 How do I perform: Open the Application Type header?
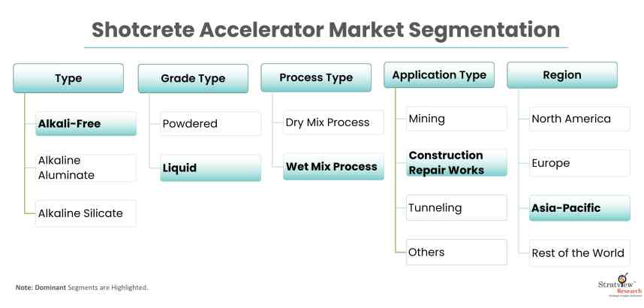[439, 75]
